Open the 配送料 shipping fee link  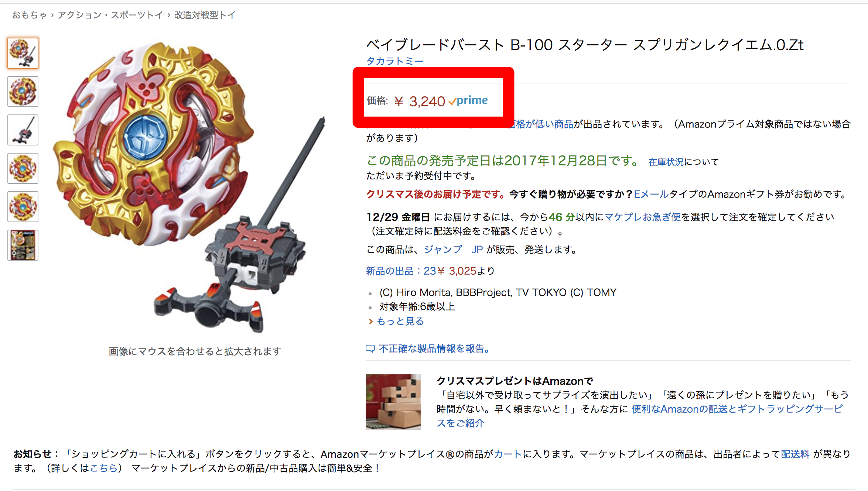[x=795, y=454]
